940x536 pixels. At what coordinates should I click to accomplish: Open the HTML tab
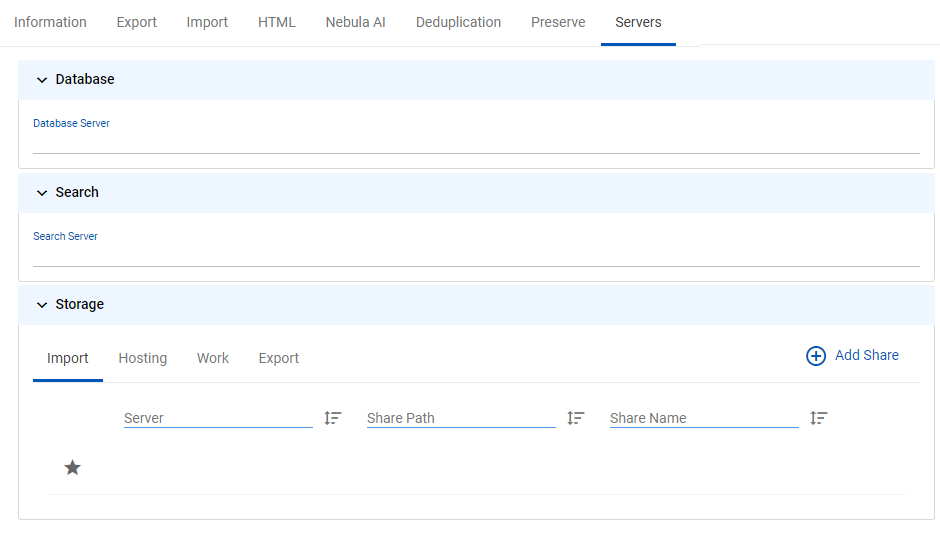coord(277,22)
